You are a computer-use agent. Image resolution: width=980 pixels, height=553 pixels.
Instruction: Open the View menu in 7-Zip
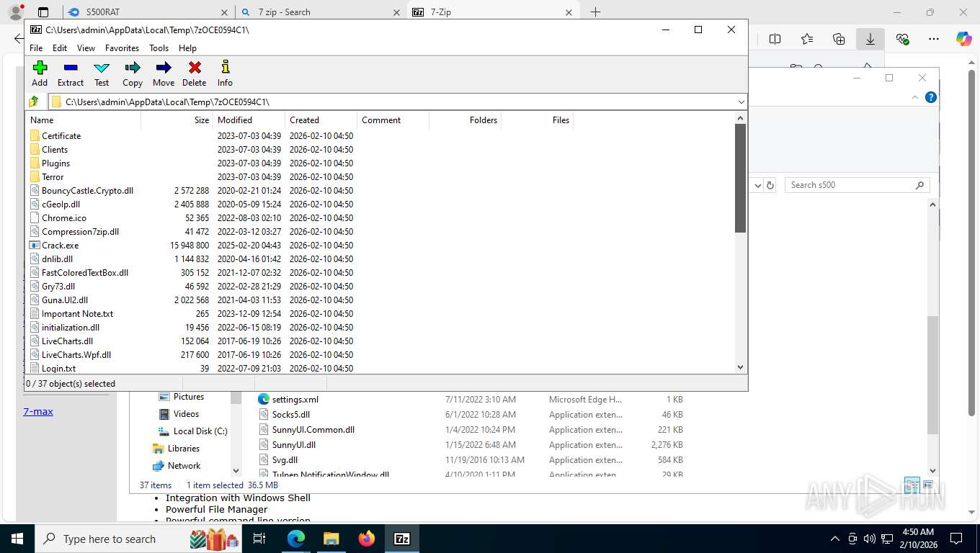(86, 48)
